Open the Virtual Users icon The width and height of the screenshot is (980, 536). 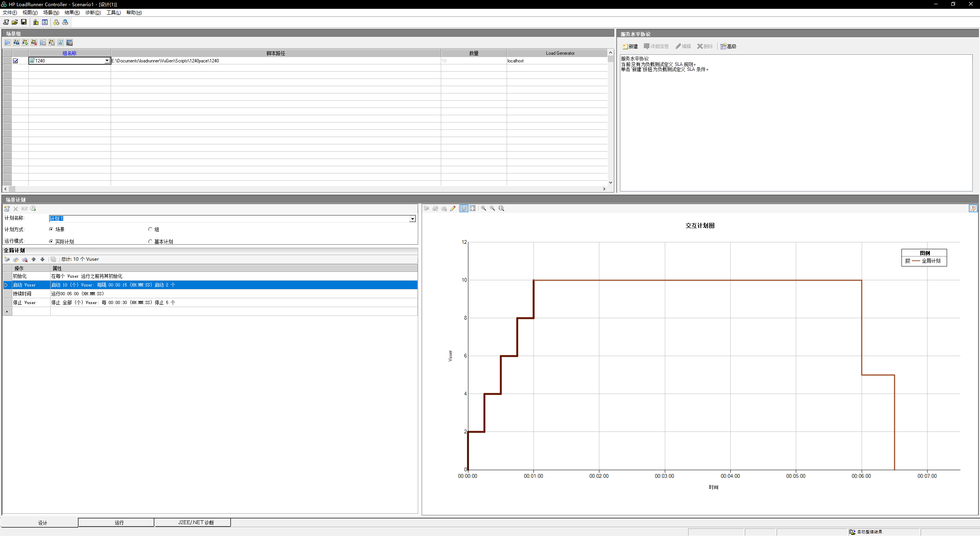click(x=16, y=42)
